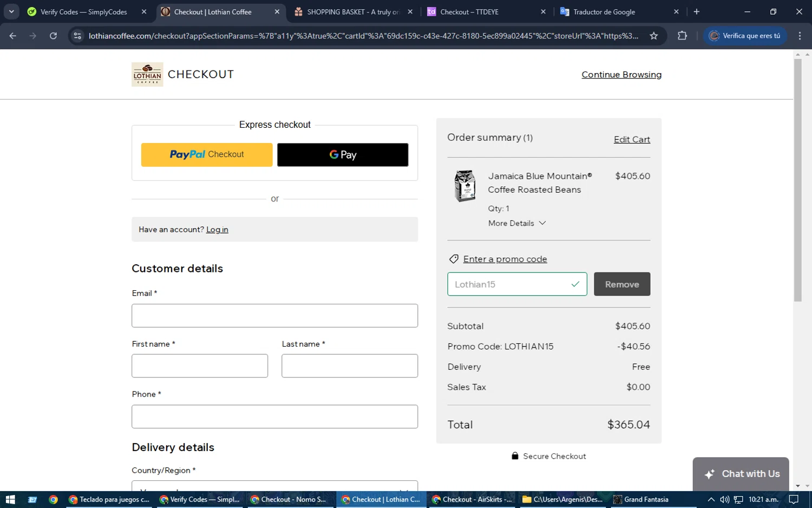The image size is (812, 508).
Task: Click the Lothian Coffee logo
Action: coord(147,75)
